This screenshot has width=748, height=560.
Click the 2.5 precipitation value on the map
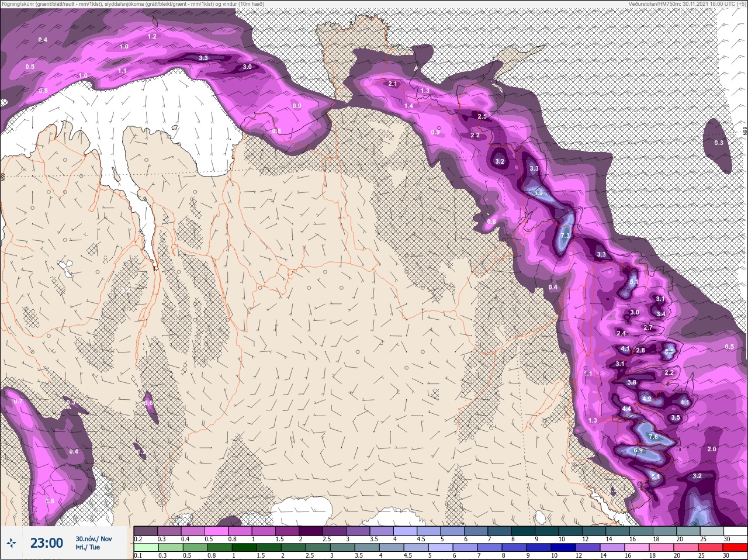482,116
